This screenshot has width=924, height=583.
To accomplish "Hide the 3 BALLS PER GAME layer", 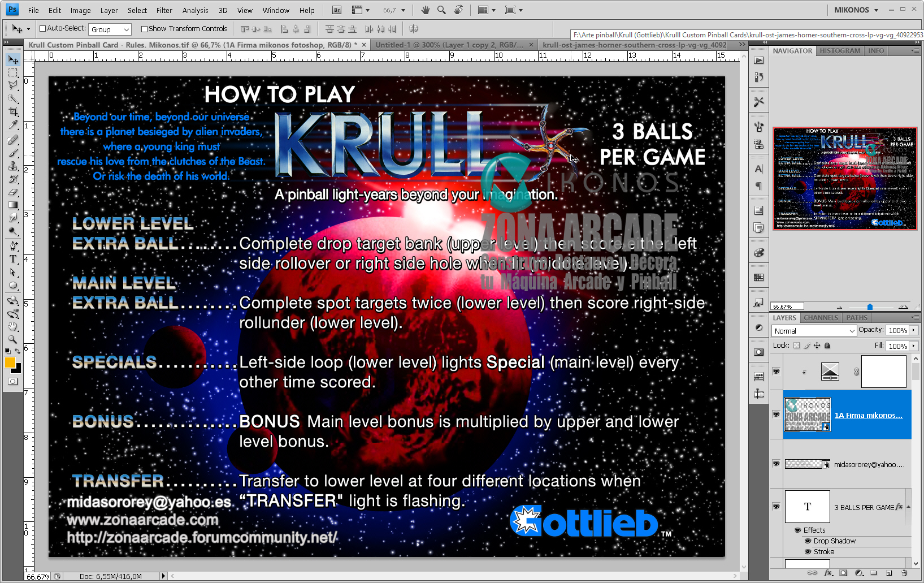I will point(776,507).
